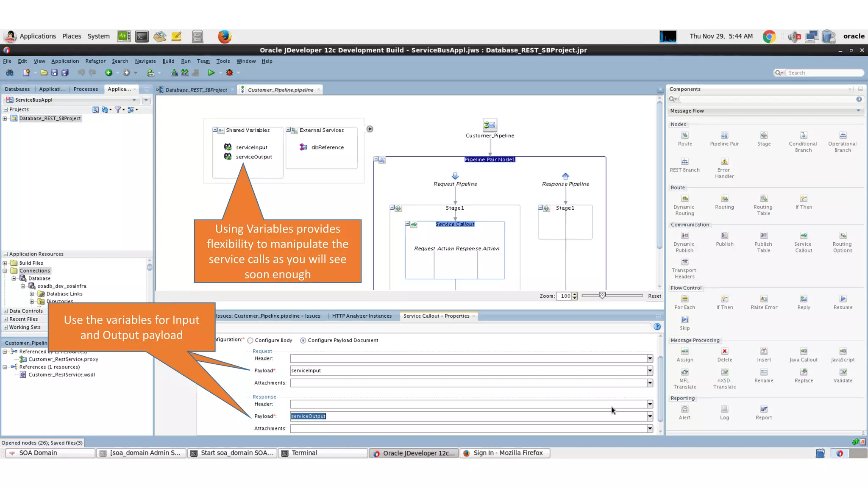Click the Save All toolbar icon
This screenshot has height=488, width=868.
(65, 73)
